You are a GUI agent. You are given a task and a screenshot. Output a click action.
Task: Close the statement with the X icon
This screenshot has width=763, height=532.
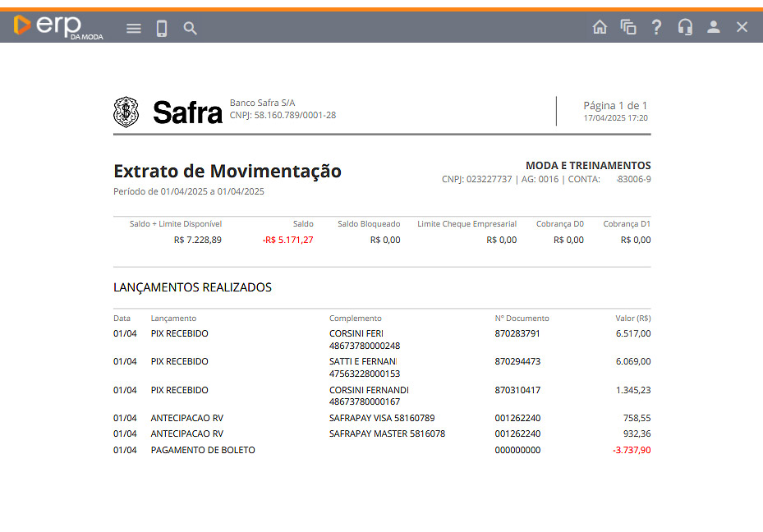[742, 27]
